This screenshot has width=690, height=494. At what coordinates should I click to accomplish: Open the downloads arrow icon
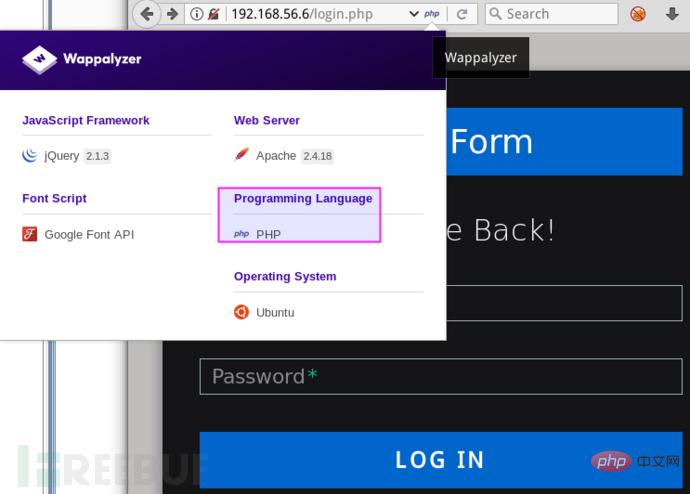pyautogui.click(x=672, y=14)
